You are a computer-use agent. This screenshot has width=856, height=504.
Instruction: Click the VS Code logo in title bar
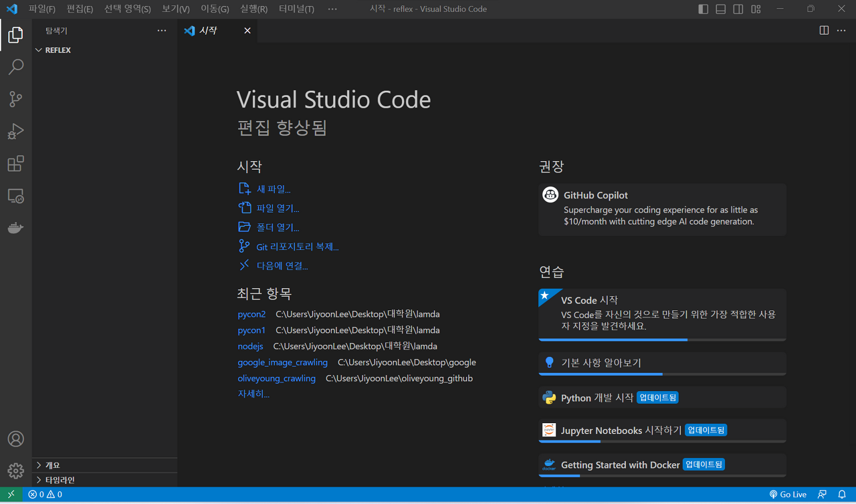[x=11, y=9]
